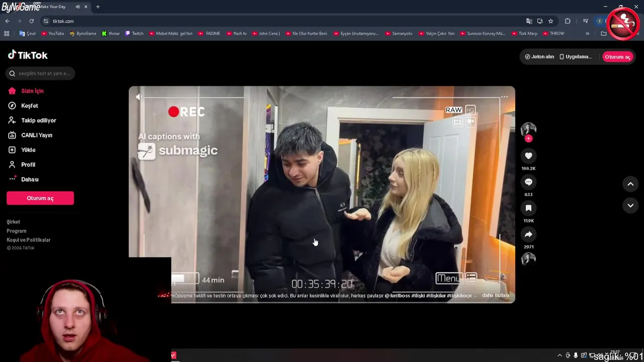
Task: Open the flash tv bookmark
Action: pos(236,34)
